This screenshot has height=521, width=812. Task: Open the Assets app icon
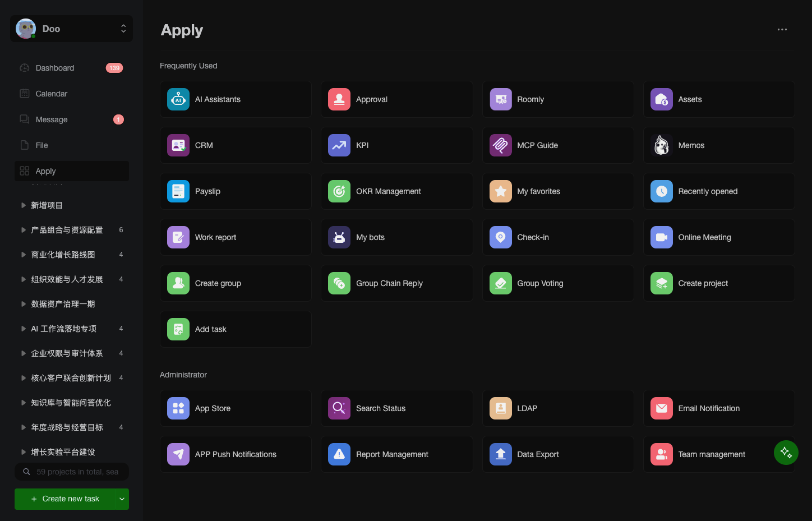[x=662, y=99]
